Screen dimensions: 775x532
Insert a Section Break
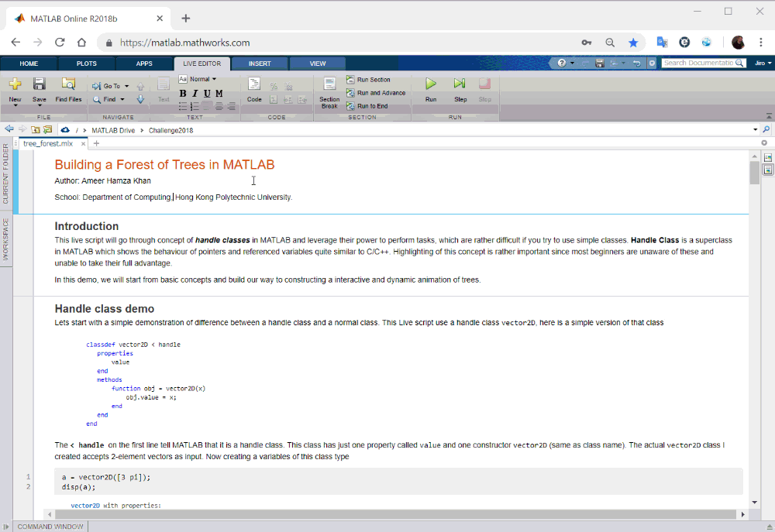pos(329,90)
